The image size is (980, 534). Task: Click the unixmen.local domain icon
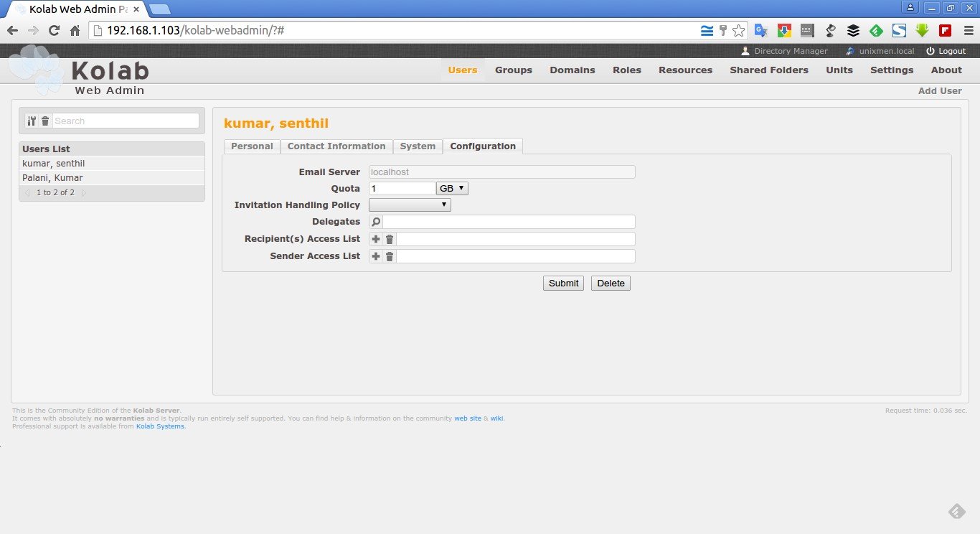[x=851, y=51]
